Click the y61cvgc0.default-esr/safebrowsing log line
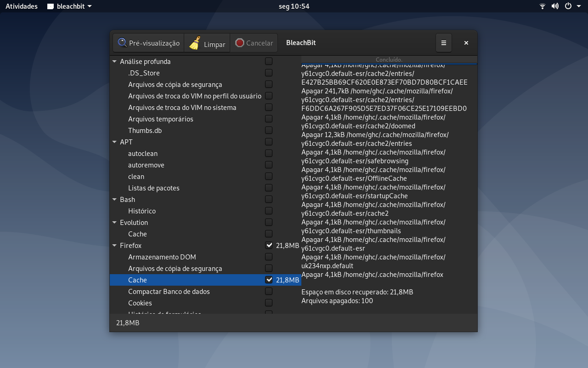Viewport: 588px width, 368px height. coord(355,161)
